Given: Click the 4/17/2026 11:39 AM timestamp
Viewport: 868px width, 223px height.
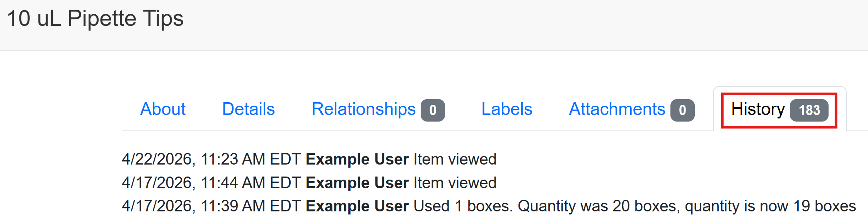Looking at the screenshot, I should (211, 206).
